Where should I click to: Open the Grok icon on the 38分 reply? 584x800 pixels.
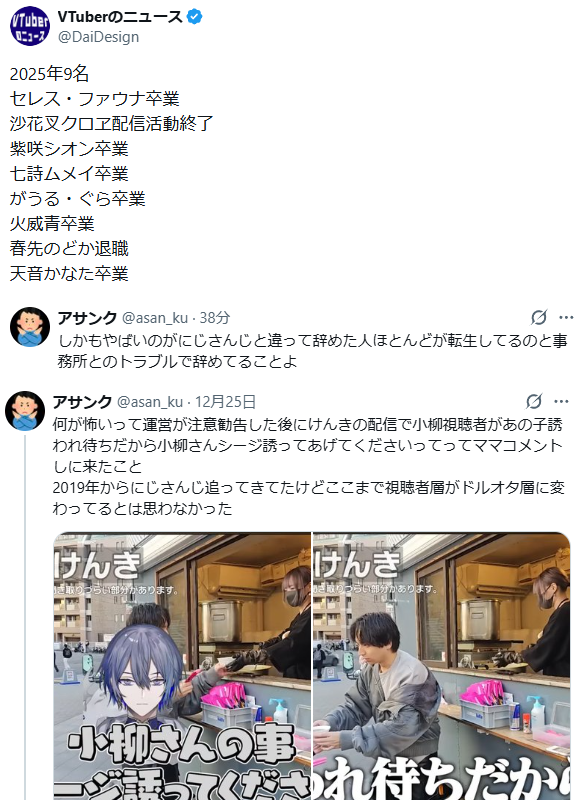[539, 317]
